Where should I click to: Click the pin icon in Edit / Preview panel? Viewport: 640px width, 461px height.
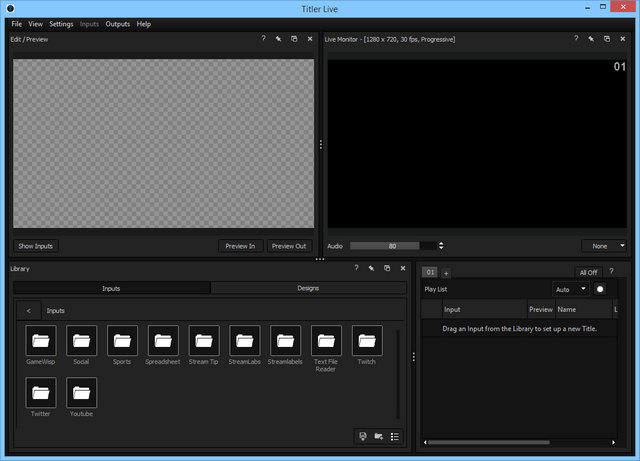coord(278,39)
